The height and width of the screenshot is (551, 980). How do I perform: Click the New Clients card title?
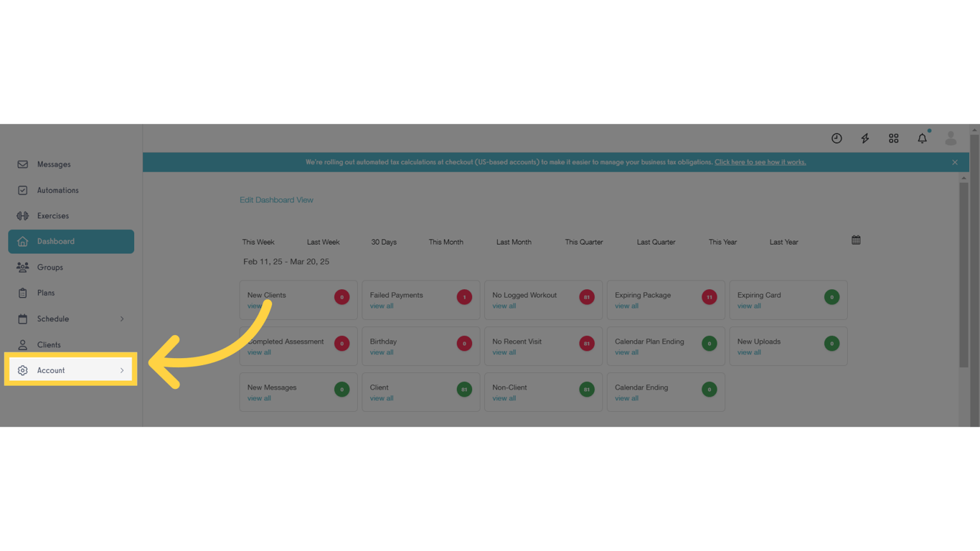click(267, 296)
